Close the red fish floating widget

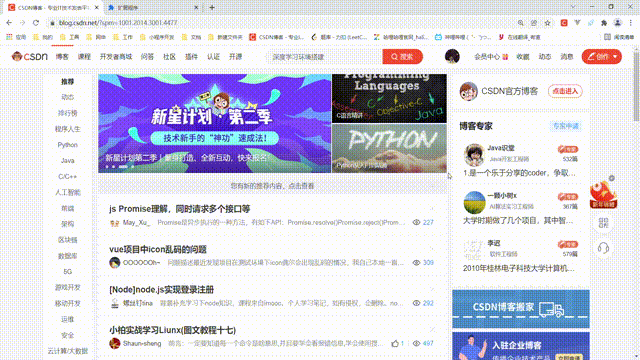tap(611, 178)
